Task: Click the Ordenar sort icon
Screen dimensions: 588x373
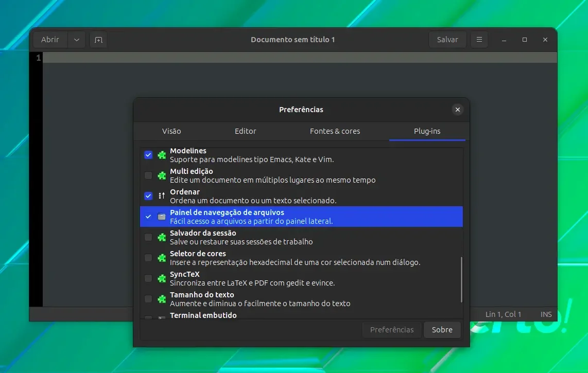Action: 162,196
